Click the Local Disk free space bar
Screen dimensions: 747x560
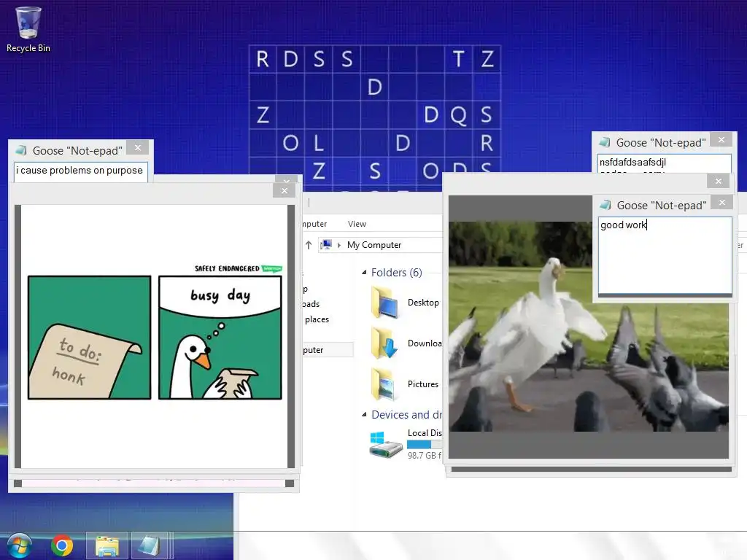(x=424, y=444)
